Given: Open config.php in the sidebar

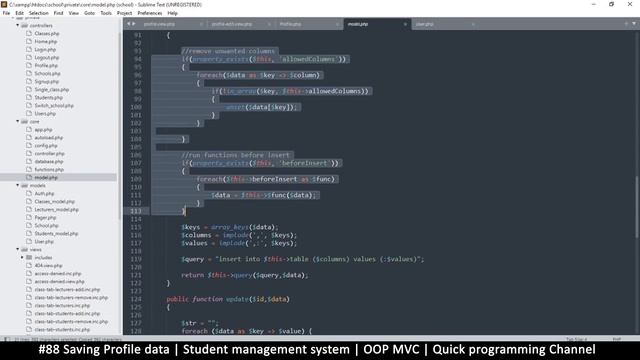Looking at the screenshot, I should pos(46,146).
